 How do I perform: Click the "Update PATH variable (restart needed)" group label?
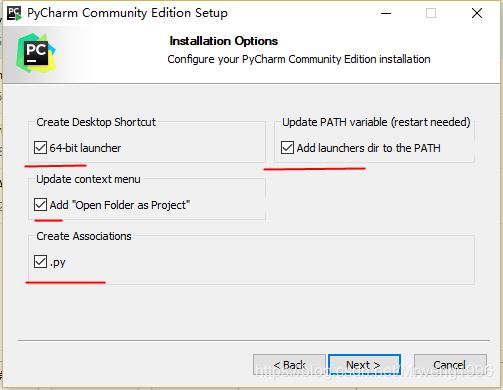(x=376, y=122)
